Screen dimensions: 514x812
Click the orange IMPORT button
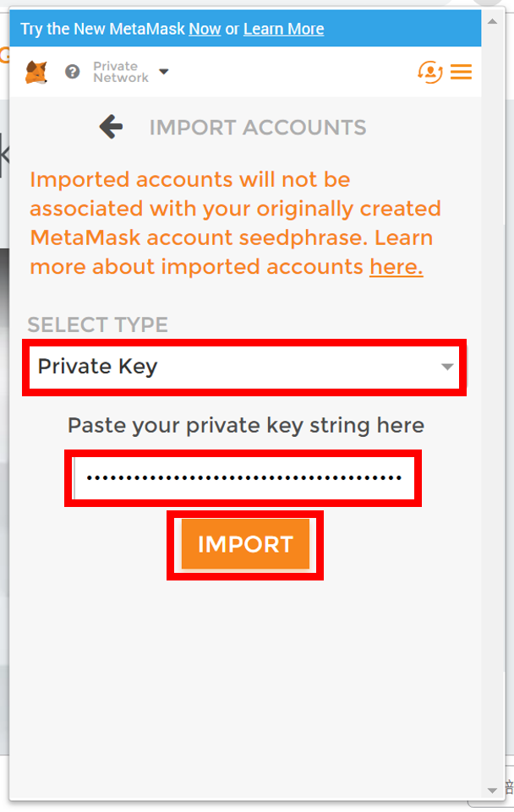pyautogui.click(x=245, y=544)
